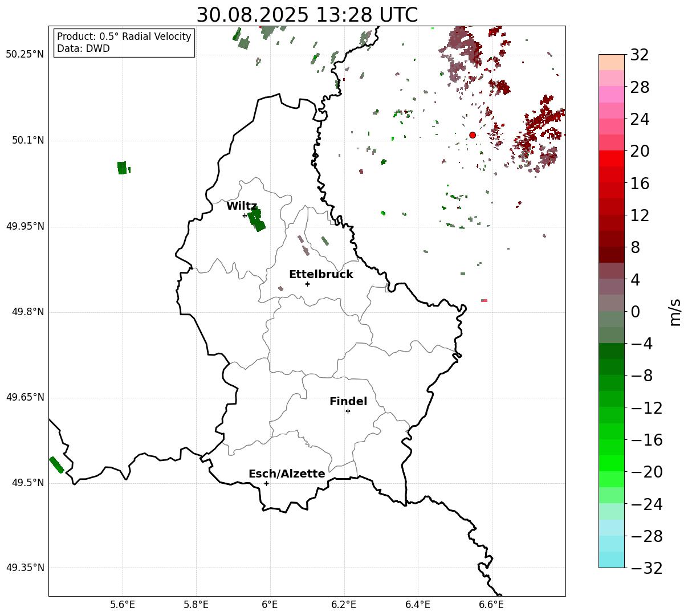Image resolution: width=688 pixels, height=616 pixels.
Task: Click the colorbar label "8"
Action: [x=634, y=248]
